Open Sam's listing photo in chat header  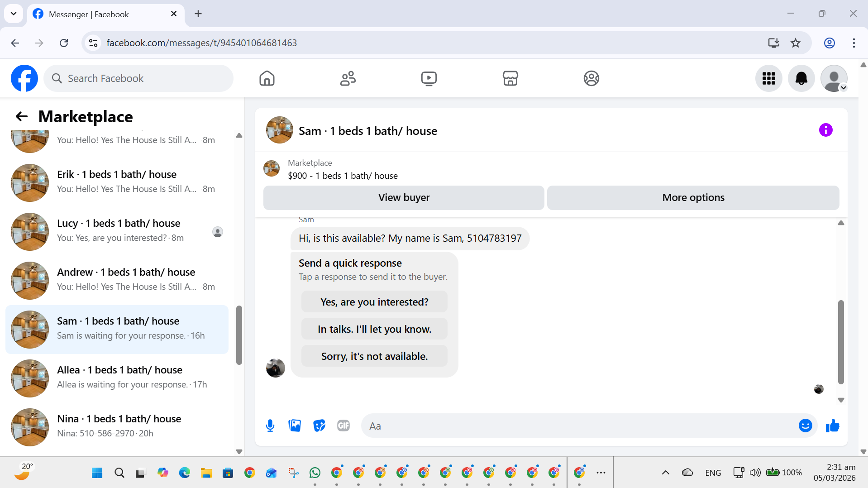pyautogui.click(x=279, y=130)
